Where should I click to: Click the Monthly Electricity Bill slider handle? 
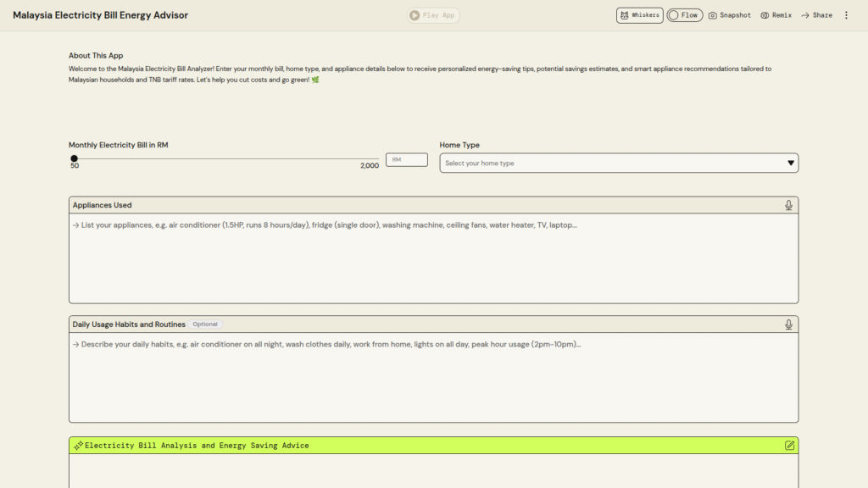click(x=75, y=158)
